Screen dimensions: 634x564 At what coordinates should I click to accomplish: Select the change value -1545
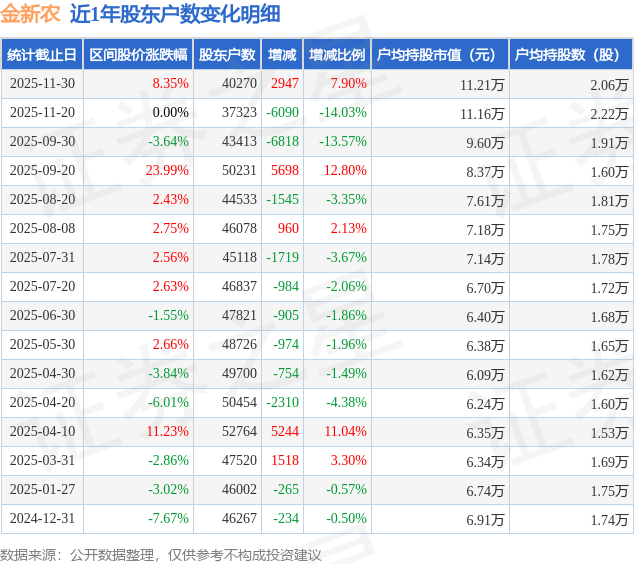click(x=282, y=200)
